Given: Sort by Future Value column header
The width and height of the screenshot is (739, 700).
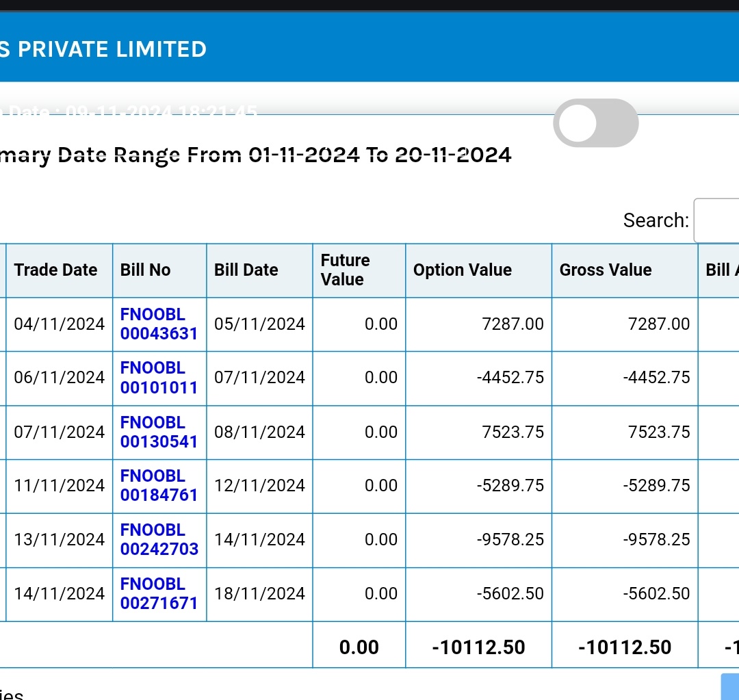Looking at the screenshot, I should 359,270.
